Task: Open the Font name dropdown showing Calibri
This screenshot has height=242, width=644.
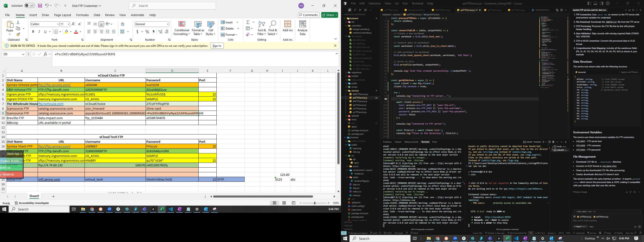Action: pyautogui.click(x=58, y=24)
